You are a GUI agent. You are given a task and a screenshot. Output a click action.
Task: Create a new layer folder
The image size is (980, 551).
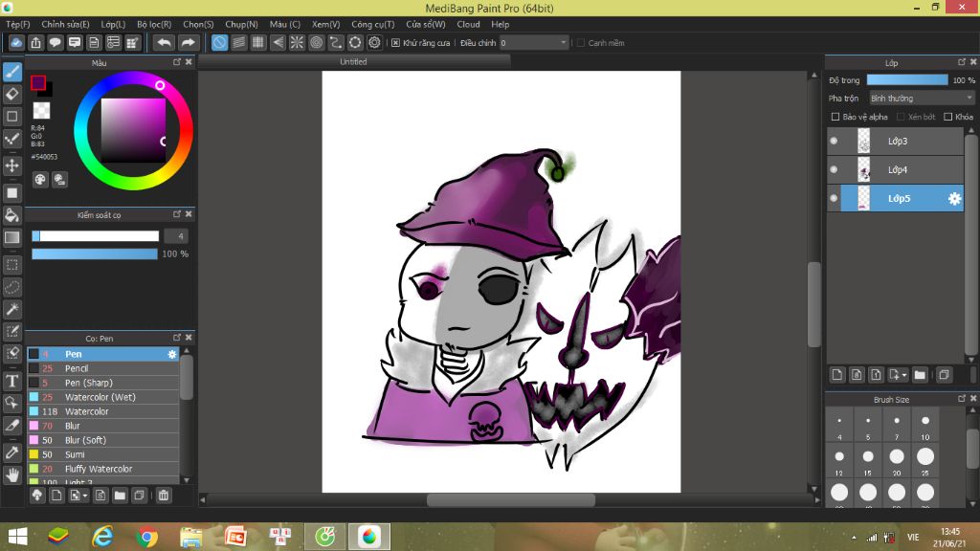pos(920,375)
